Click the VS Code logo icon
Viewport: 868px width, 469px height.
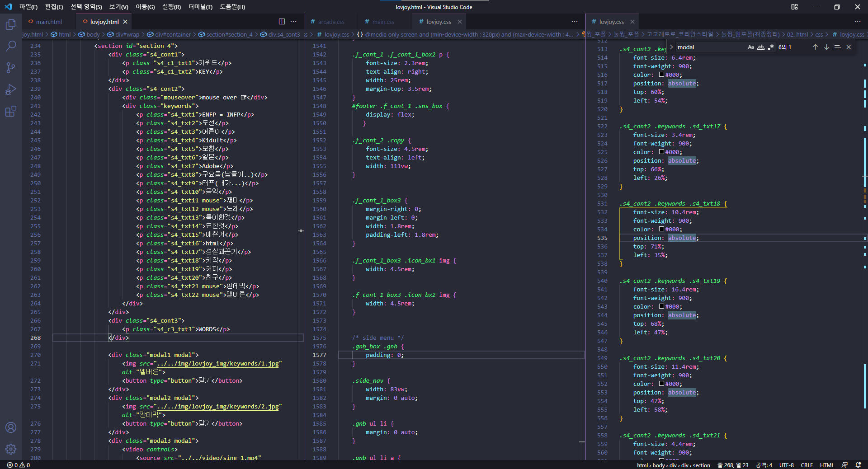point(8,7)
